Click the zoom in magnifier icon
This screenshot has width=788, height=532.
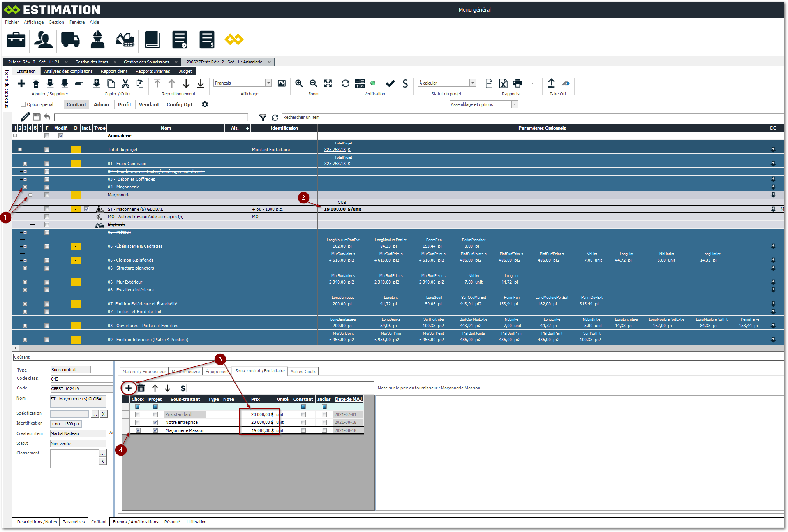299,83
